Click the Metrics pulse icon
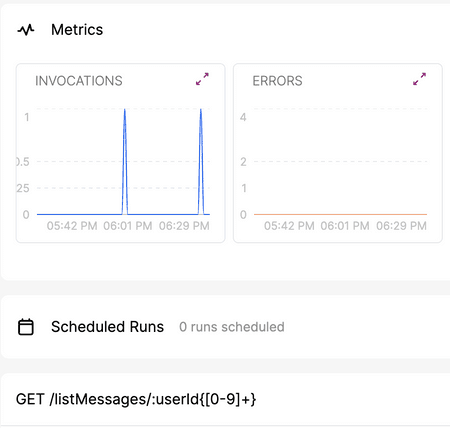Image resolution: width=450 pixels, height=428 pixels. click(x=26, y=30)
